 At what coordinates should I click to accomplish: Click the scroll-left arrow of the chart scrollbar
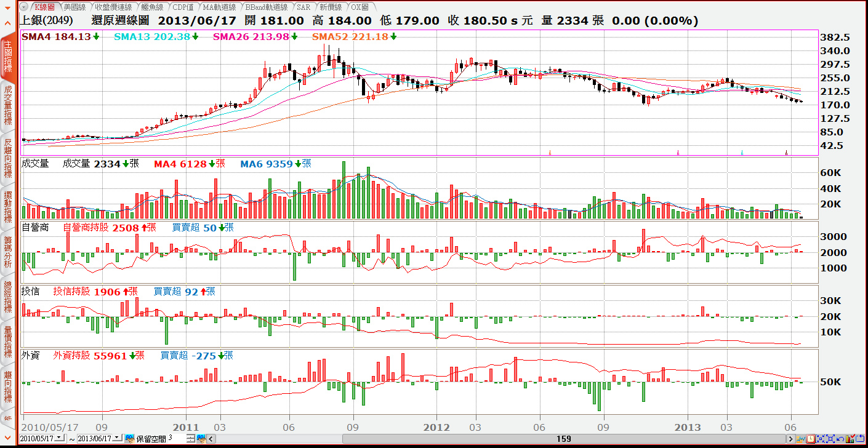(x=211, y=439)
